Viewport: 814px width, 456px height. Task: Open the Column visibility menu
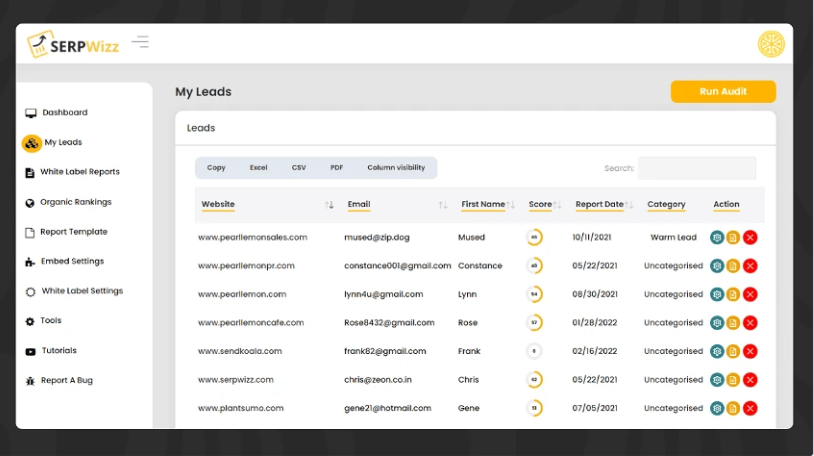tap(396, 168)
